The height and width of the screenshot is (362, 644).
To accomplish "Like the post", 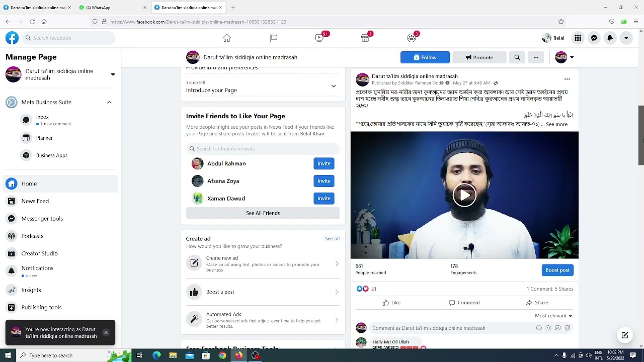I will tap(391, 303).
